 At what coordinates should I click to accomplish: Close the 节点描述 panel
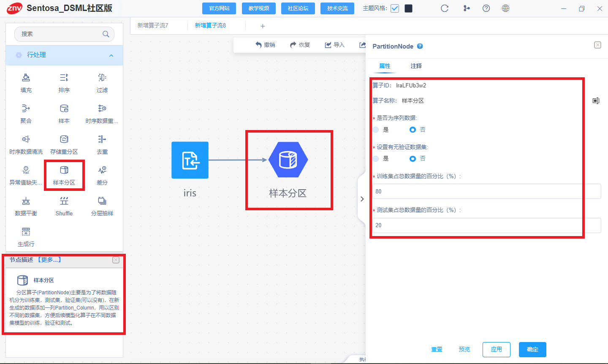(x=116, y=260)
